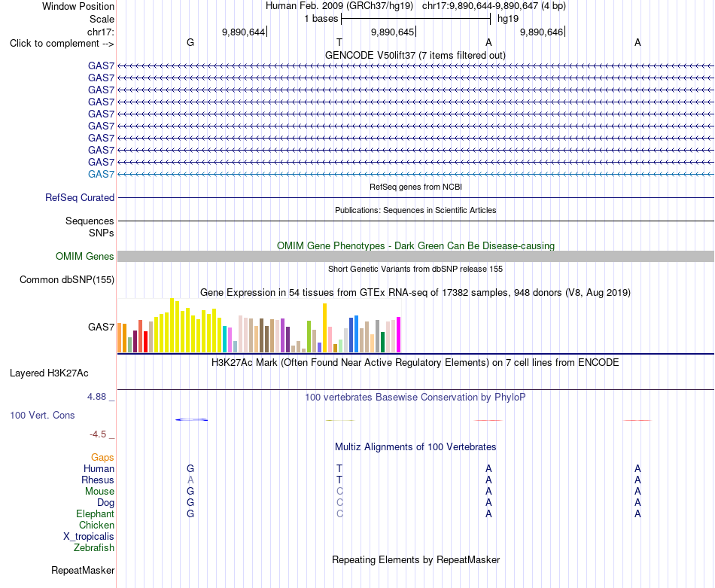Click the 'Rhesus' species label
Viewport: 715px width, 588px height.
98,480
